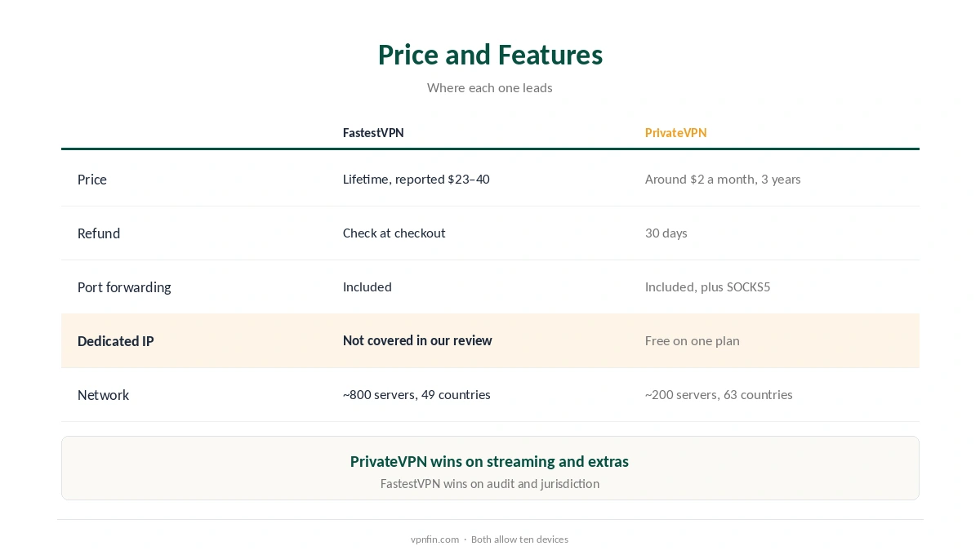Click the 'Refund' row label
The image size is (980, 555).
pyautogui.click(x=99, y=233)
